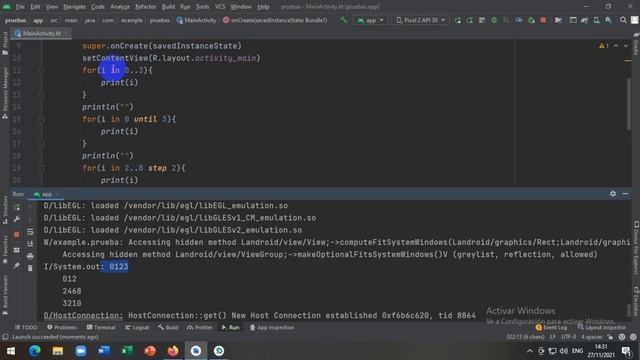
Task: Click the 3210 output line
Action: click(x=72, y=303)
